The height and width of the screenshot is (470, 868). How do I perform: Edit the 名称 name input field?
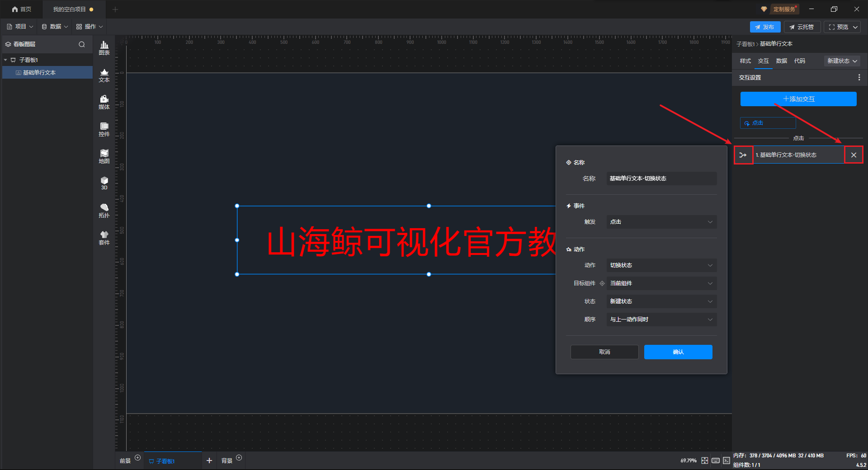coord(661,179)
